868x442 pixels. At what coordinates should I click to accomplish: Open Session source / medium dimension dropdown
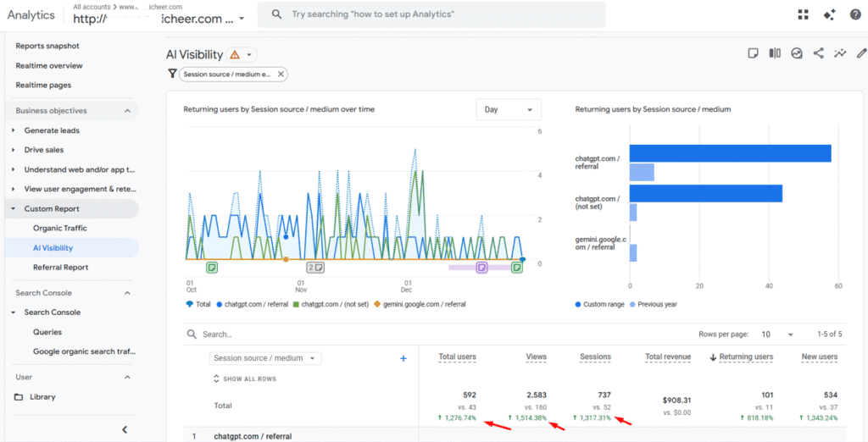point(266,358)
